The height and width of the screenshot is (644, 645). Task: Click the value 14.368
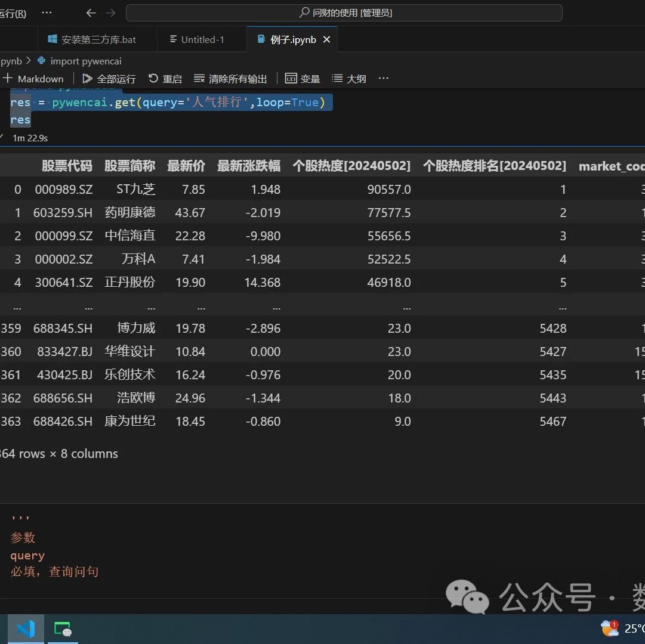[263, 283]
